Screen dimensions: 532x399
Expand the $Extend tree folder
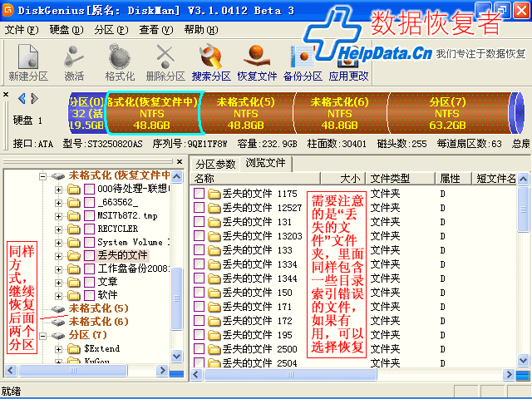(58, 349)
